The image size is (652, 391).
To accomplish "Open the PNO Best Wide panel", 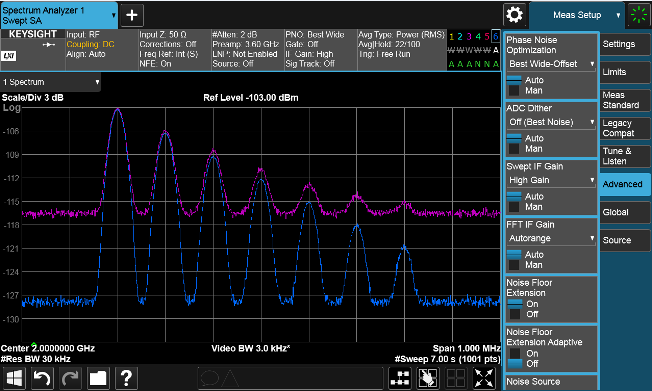I will pos(320,49).
